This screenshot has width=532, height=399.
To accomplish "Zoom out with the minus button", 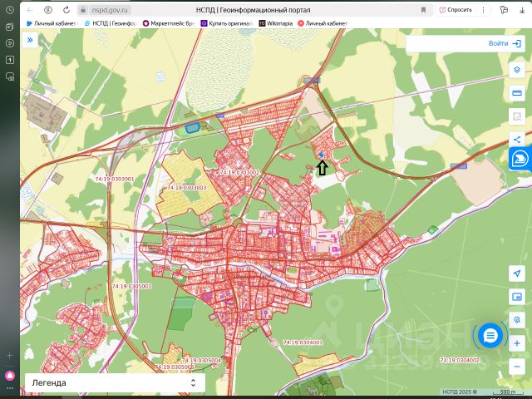I will coord(517,367).
